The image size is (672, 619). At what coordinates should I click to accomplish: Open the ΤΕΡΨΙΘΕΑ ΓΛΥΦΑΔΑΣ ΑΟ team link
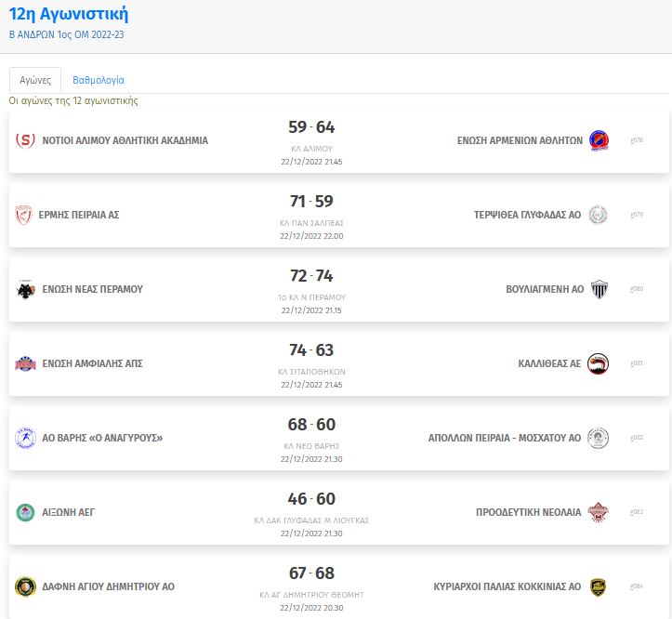coord(527,215)
